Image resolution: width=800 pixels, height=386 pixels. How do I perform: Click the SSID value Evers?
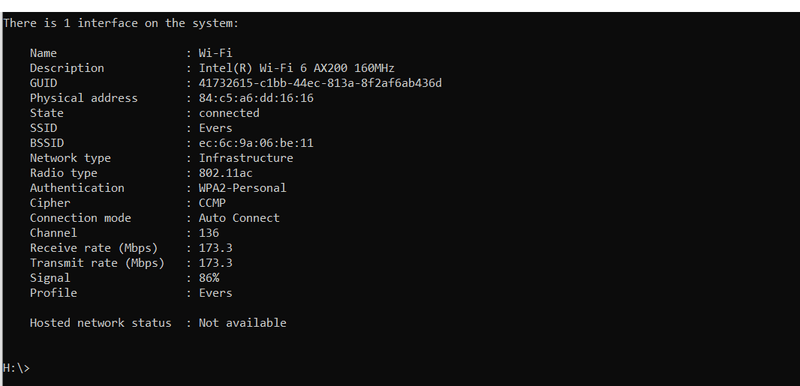[215, 128]
